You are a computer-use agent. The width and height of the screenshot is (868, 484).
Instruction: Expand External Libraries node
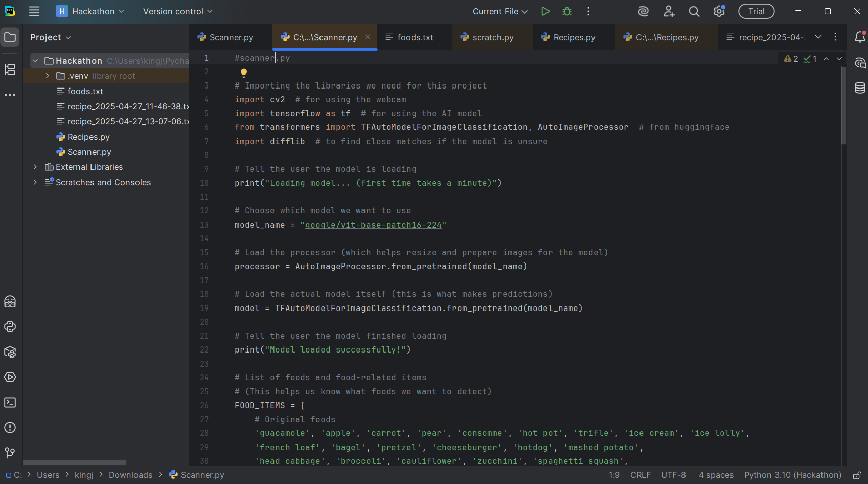coord(35,167)
